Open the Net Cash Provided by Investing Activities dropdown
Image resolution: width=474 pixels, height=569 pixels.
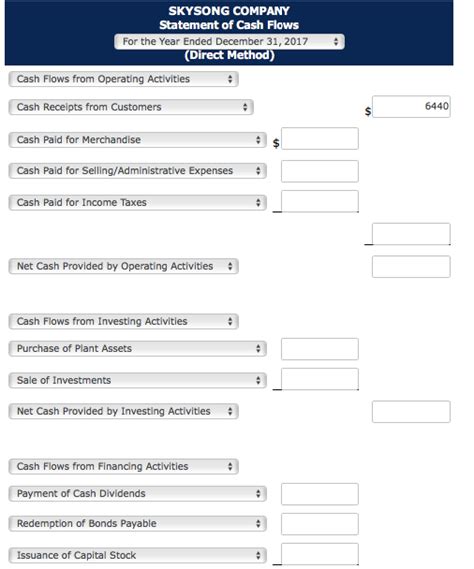pyautogui.click(x=123, y=411)
